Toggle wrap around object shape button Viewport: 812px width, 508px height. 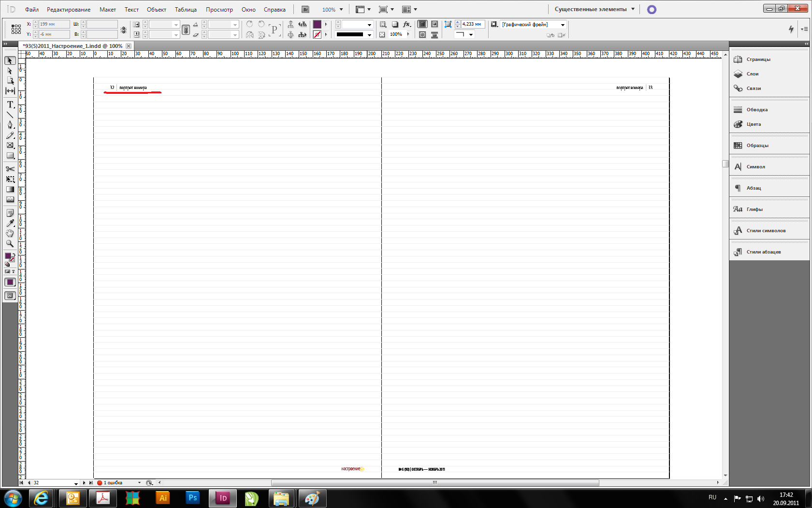(422, 34)
